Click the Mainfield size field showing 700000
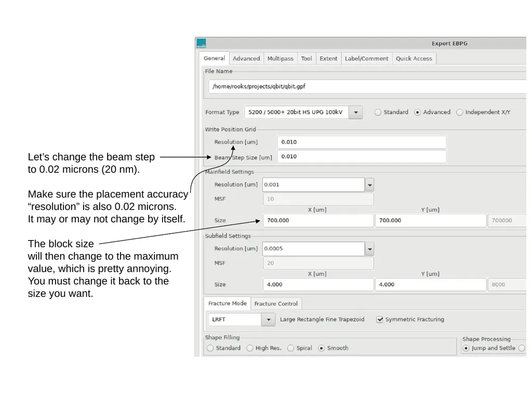532x399 pixels. click(507, 220)
